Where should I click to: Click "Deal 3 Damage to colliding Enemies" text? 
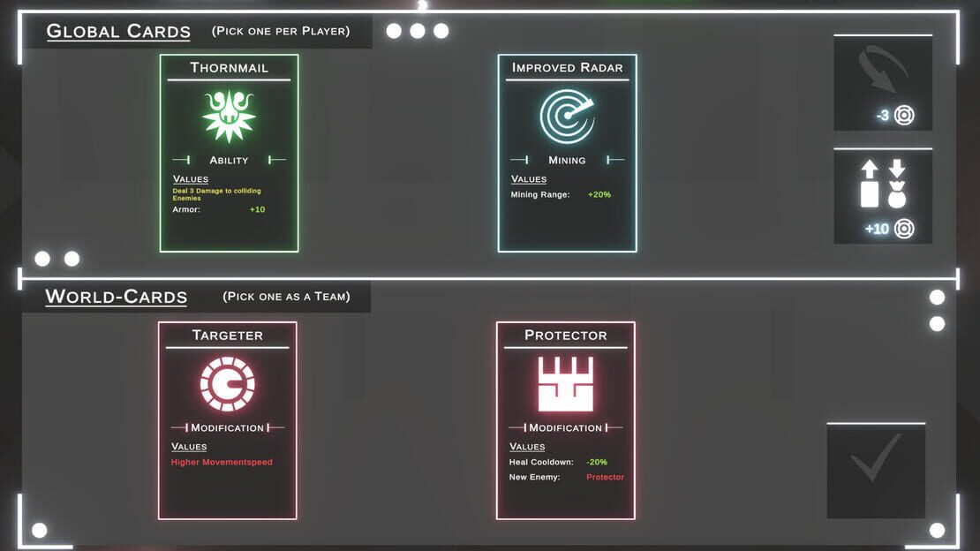point(217,194)
